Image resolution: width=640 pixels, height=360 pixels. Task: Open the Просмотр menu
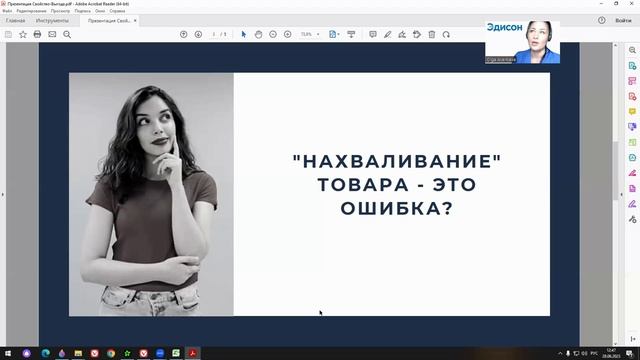[x=60, y=11]
